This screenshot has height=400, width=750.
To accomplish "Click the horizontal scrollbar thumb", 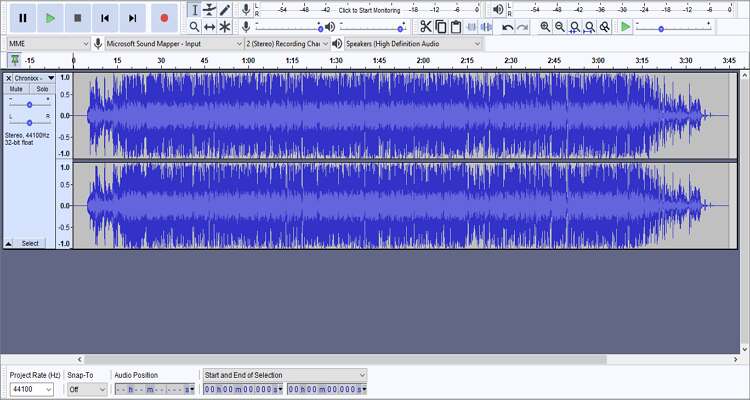I will 345,359.
